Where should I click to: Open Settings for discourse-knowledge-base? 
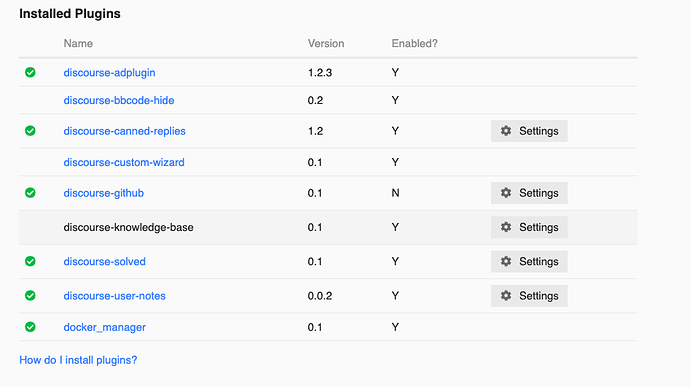(529, 227)
